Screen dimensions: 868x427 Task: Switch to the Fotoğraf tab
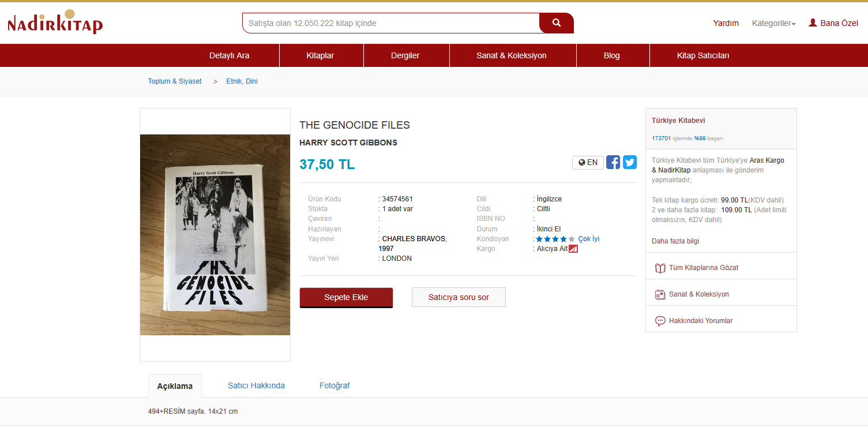(335, 385)
